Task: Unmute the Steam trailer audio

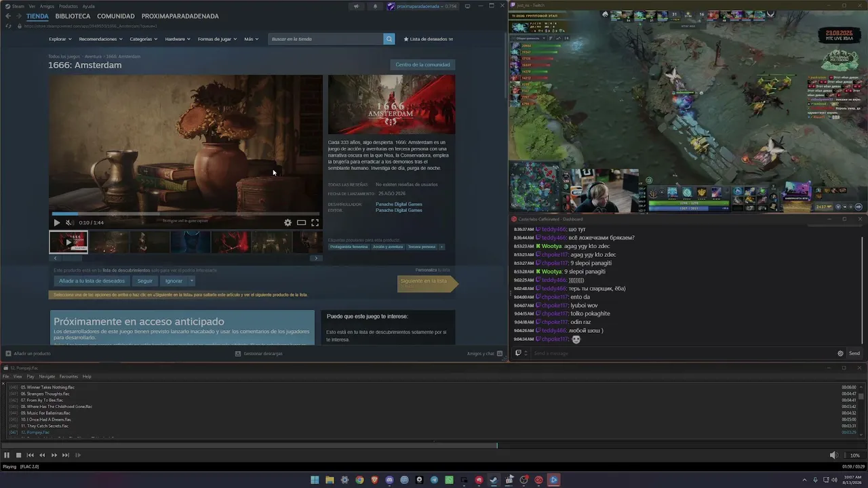Action: click(x=69, y=222)
